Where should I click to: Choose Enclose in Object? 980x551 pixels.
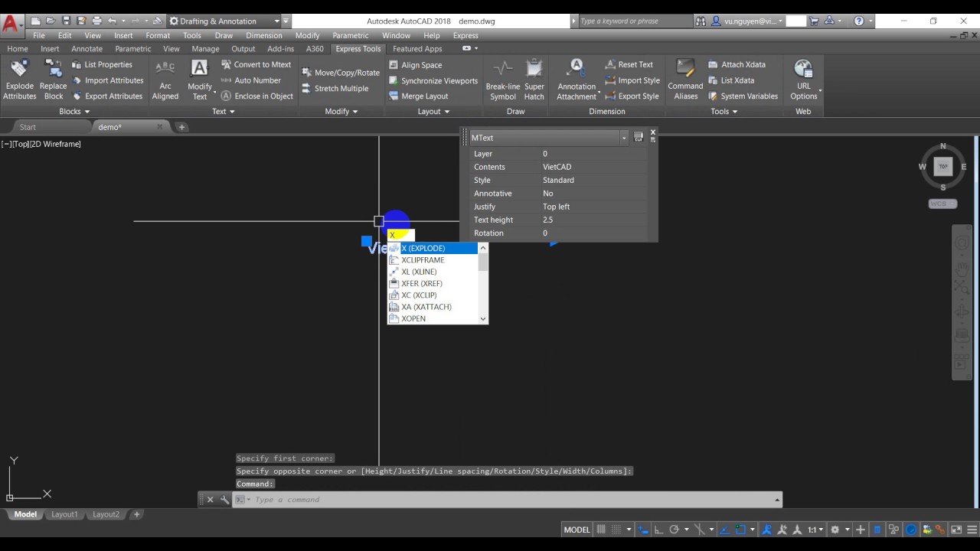256,96
